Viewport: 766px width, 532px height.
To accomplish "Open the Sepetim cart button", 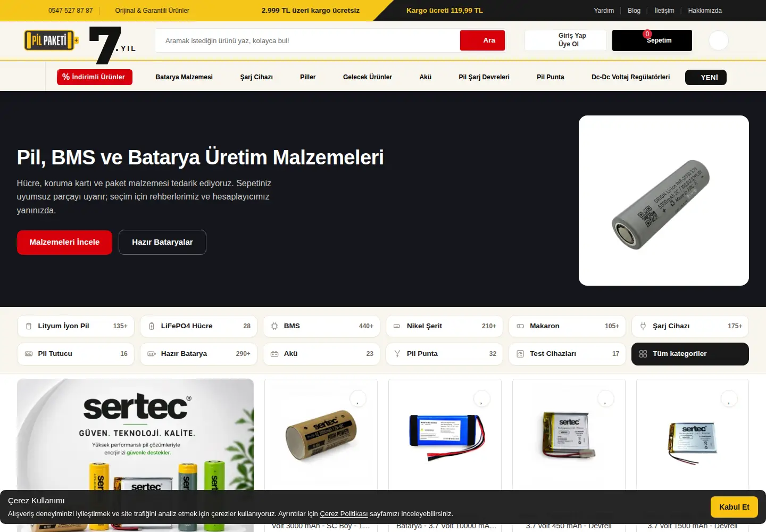I will [652, 40].
